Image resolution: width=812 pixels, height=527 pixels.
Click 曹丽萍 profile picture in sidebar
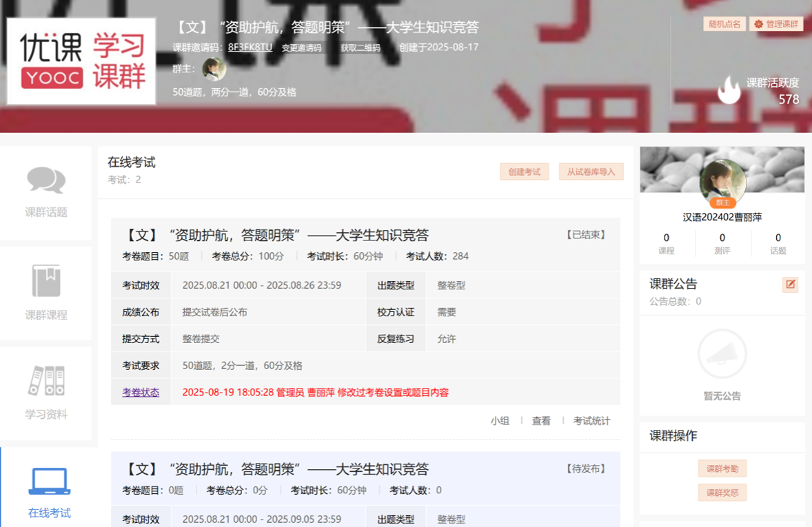(x=722, y=182)
